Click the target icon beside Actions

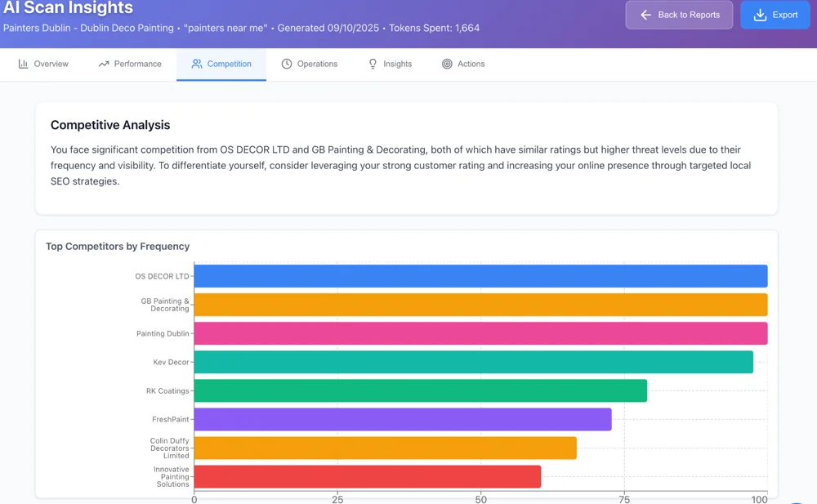[x=447, y=64]
